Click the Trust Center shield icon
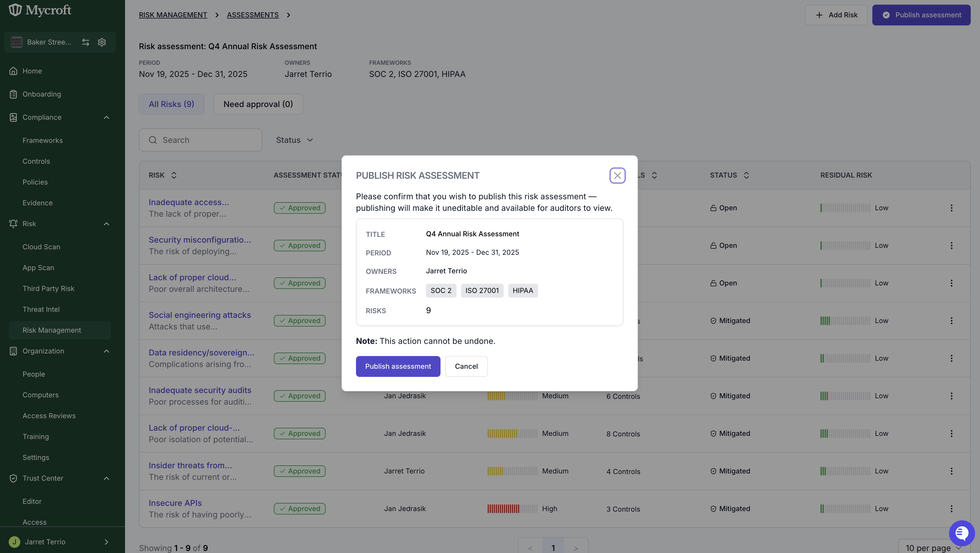This screenshot has width=980, height=553. [x=13, y=478]
